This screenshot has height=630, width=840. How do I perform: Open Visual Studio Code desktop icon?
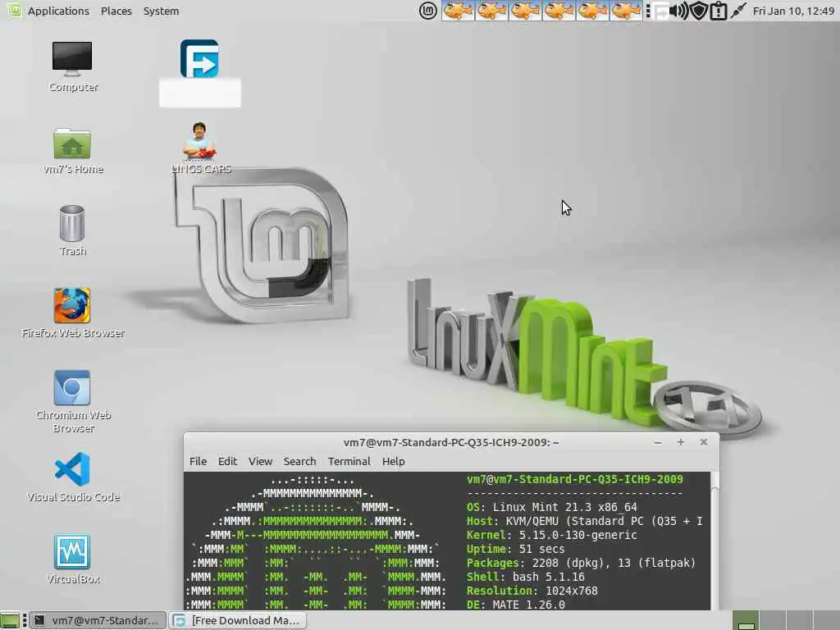[x=72, y=477]
